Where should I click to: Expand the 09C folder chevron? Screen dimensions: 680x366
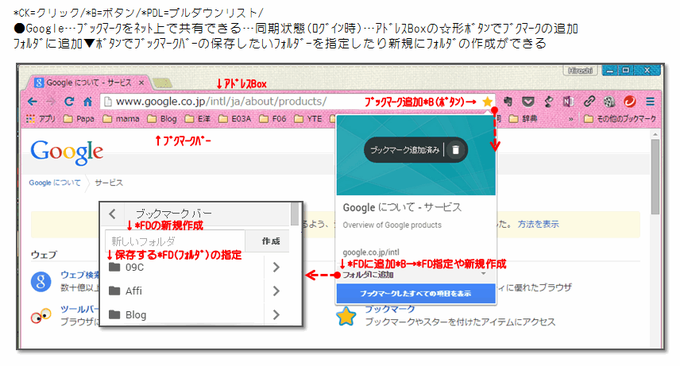[x=276, y=267]
